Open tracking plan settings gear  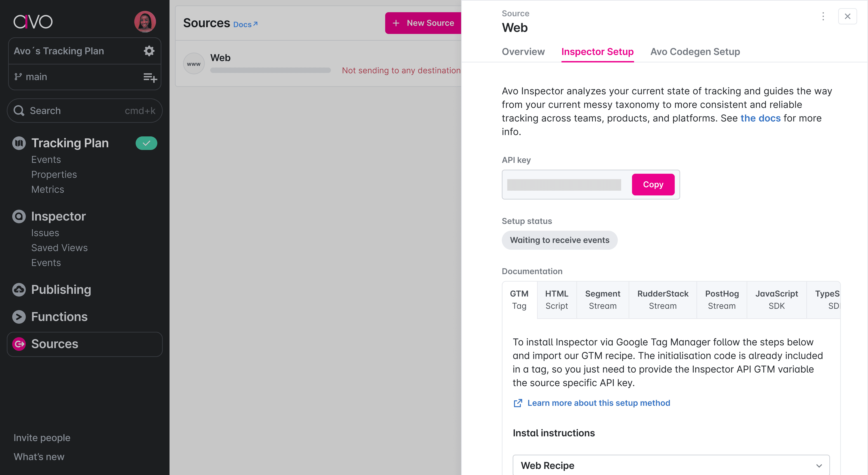click(x=149, y=51)
